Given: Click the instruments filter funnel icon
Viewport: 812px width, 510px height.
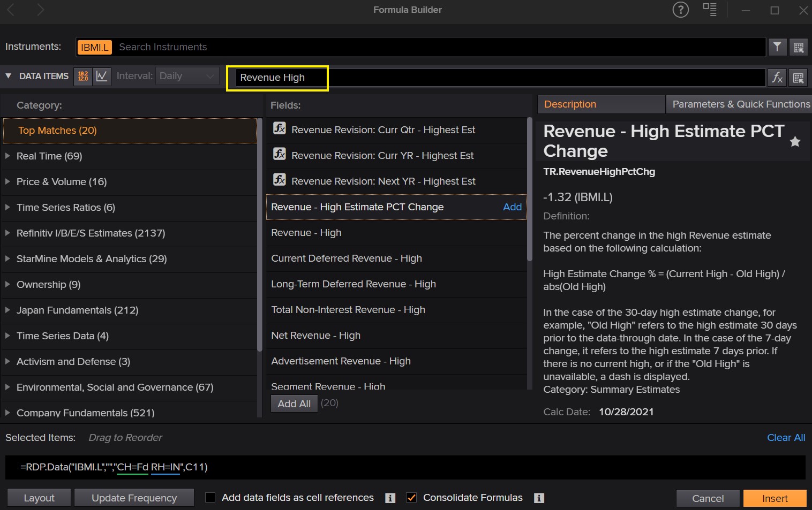Looking at the screenshot, I should tap(777, 47).
